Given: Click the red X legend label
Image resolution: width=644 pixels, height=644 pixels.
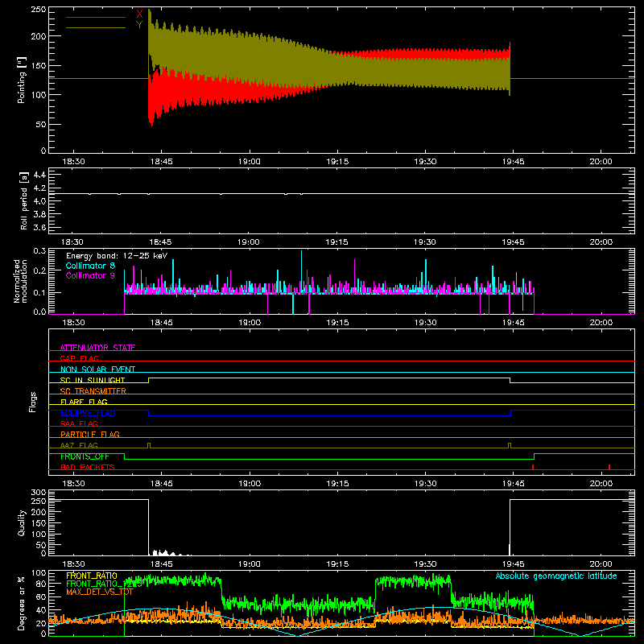Looking at the screenshot, I should [x=139, y=14].
